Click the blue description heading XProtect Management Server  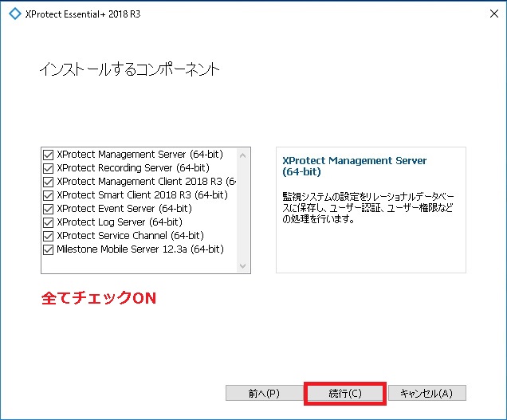click(355, 167)
